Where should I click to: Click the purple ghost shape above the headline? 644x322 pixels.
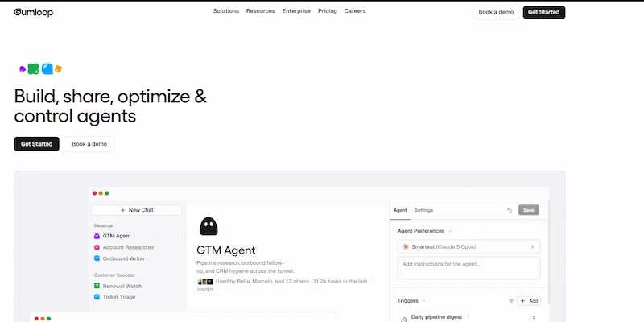coord(23,69)
